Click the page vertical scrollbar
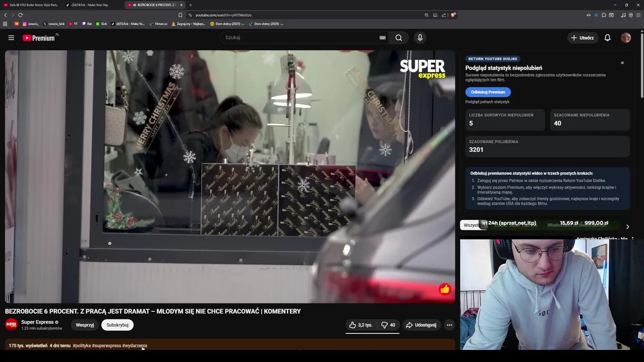 [x=641, y=64]
